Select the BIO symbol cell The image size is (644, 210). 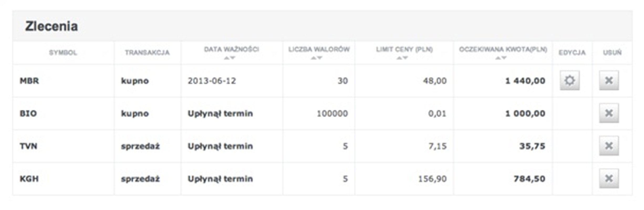(x=28, y=113)
